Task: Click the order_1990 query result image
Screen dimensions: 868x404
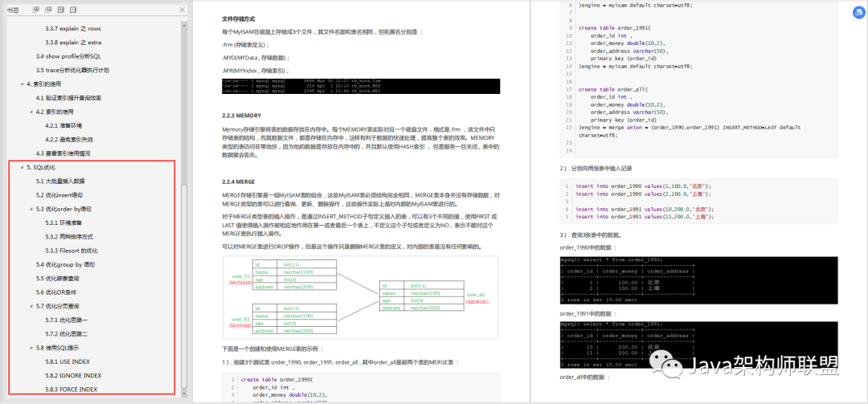Action: (x=699, y=280)
